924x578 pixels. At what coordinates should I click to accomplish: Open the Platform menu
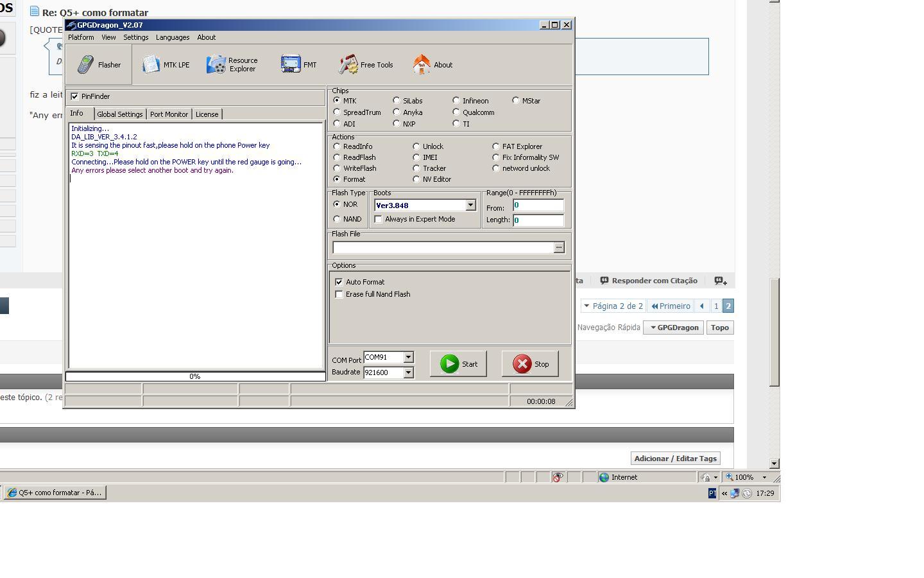pyautogui.click(x=81, y=37)
